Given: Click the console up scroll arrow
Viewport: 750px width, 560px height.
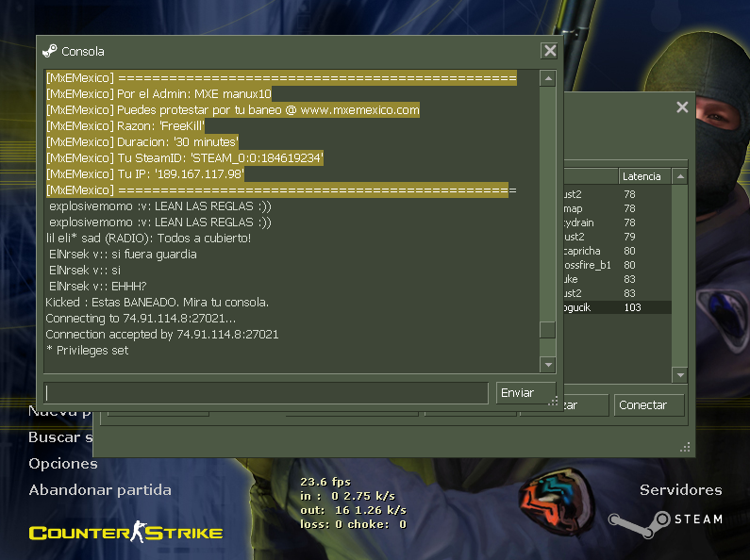Looking at the screenshot, I should (x=548, y=78).
